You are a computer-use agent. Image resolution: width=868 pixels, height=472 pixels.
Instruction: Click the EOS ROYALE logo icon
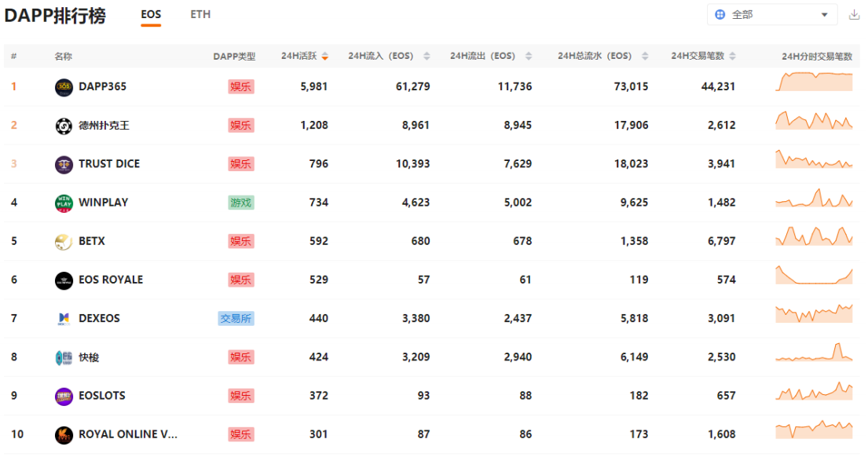(64, 280)
